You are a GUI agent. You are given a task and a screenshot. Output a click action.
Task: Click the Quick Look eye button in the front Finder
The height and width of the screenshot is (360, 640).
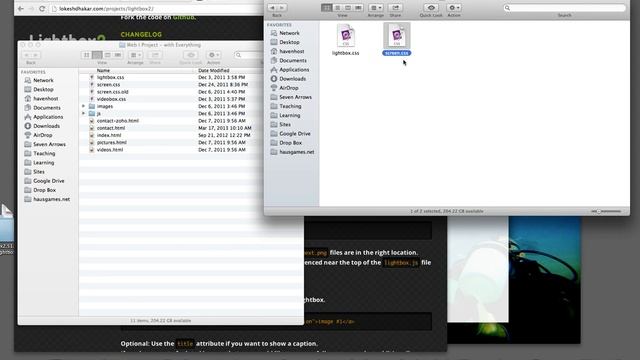point(431,8)
